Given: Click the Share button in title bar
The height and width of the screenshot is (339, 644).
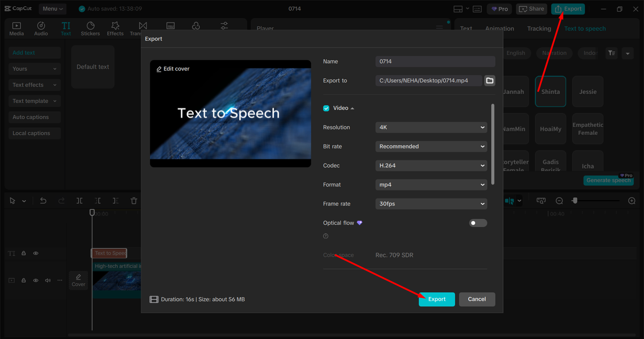Looking at the screenshot, I should [x=531, y=9].
